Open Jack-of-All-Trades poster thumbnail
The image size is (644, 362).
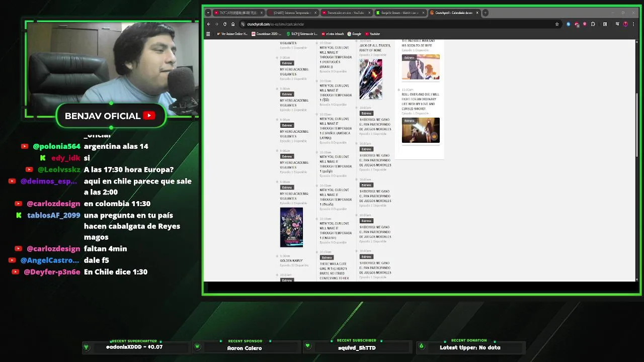(x=371, y=79)
